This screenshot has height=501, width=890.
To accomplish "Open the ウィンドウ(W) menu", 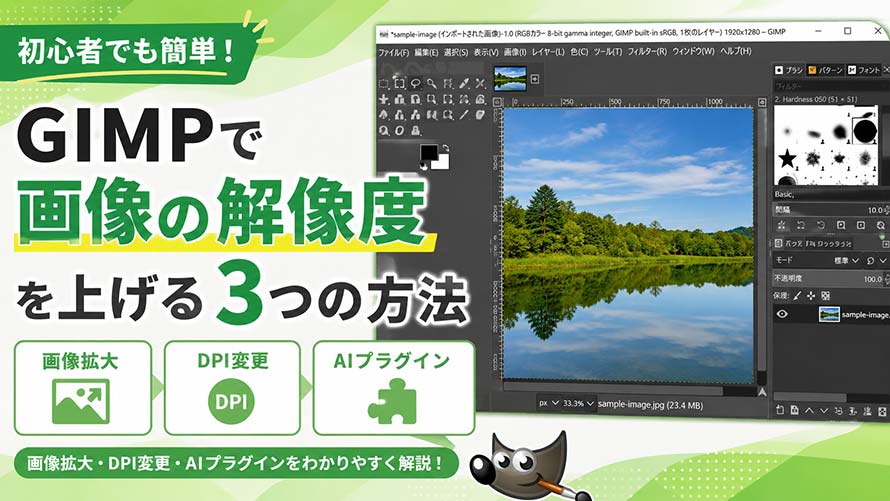I will [693, 51].
